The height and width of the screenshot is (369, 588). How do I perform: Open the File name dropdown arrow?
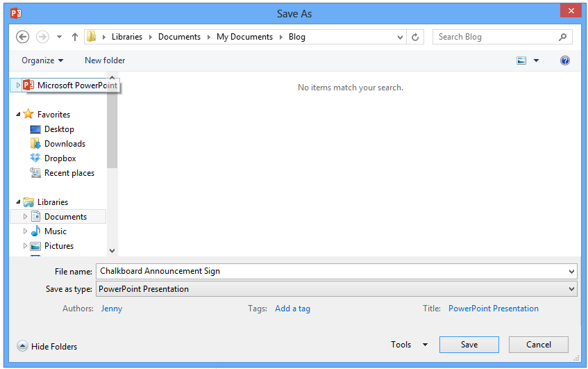[x=571, y=271]
